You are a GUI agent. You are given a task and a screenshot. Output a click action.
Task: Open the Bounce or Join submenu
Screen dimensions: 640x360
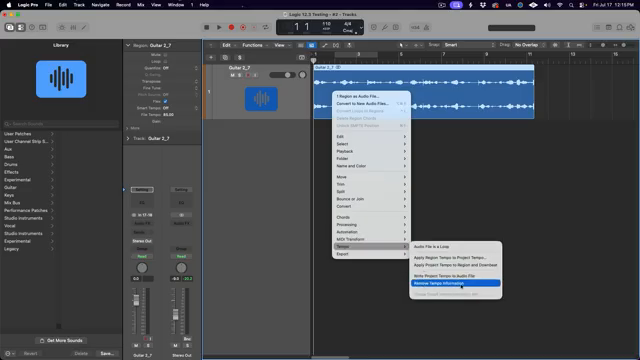[x=371, y=199]
